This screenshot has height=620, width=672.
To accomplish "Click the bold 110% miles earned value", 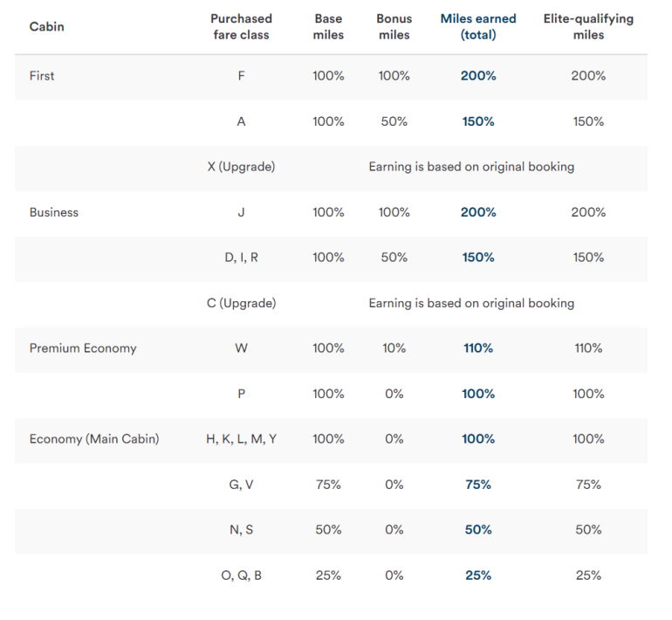I will pos(478,348).
